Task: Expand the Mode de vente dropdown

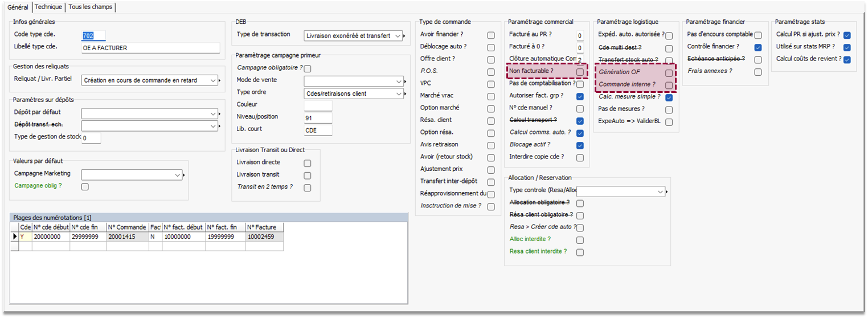Action: tap(398, 81)
